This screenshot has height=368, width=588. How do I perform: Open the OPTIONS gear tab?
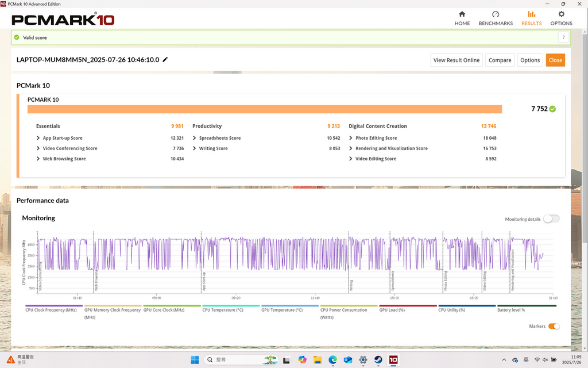[x=561, y=18]
